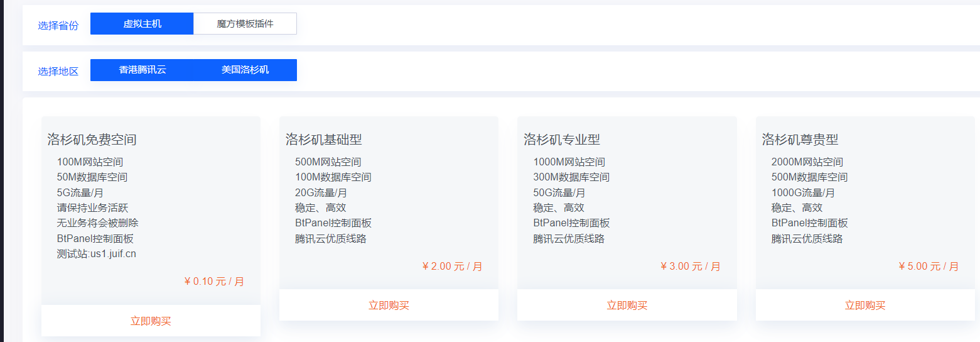Click 请保持业务活跃 notice line
The height and width of the screenshot is (342, 980).
point(92,207)
